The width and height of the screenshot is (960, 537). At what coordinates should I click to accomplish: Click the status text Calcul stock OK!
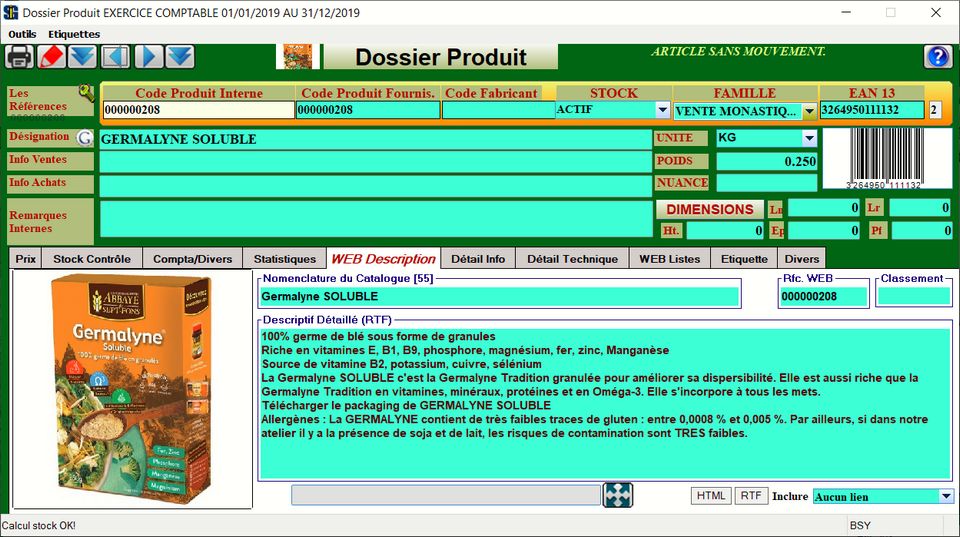pyautogui.click(x=39, y=525)
